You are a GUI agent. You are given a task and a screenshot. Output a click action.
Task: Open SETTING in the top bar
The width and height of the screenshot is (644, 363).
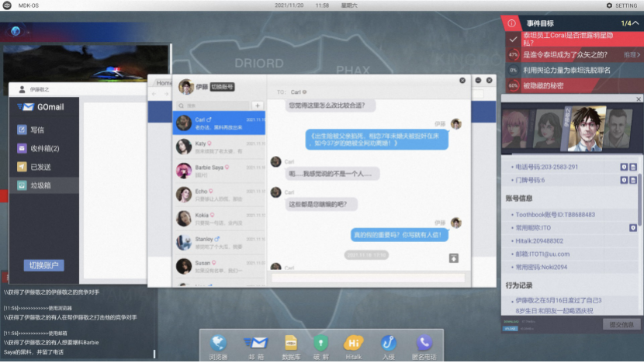click(x=621, y=5)
